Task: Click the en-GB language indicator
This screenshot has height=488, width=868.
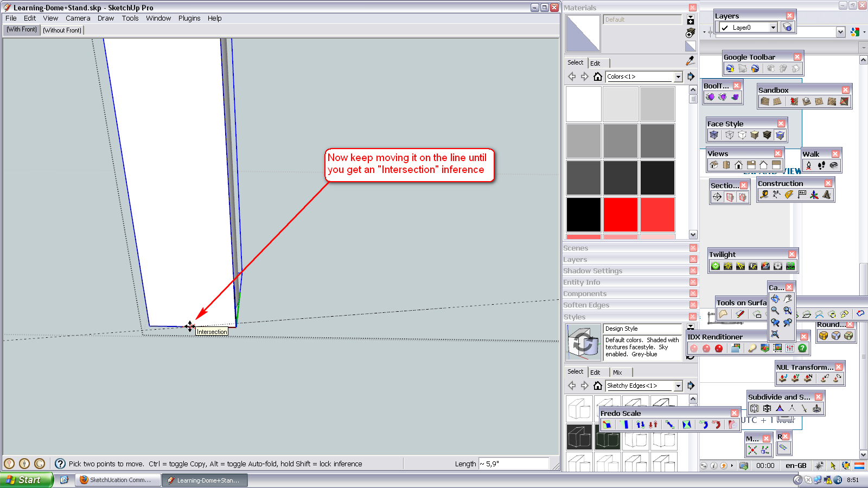Action: click(x=796, y=465)
